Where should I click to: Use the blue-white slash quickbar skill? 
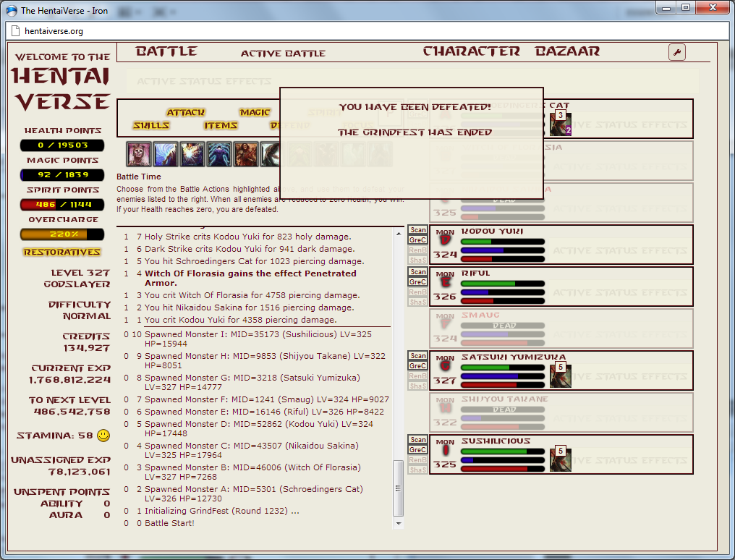[x=166, y=155]
